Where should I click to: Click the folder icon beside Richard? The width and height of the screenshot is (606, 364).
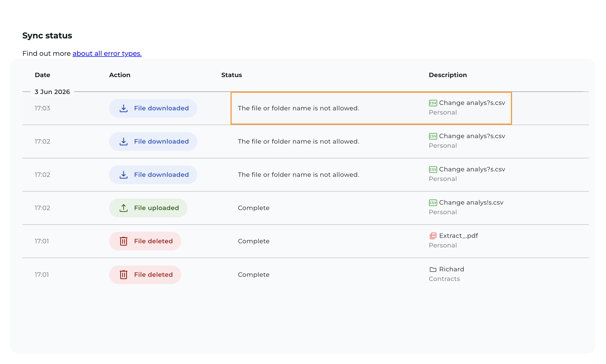pyautogui.click(x=433, y=269)
